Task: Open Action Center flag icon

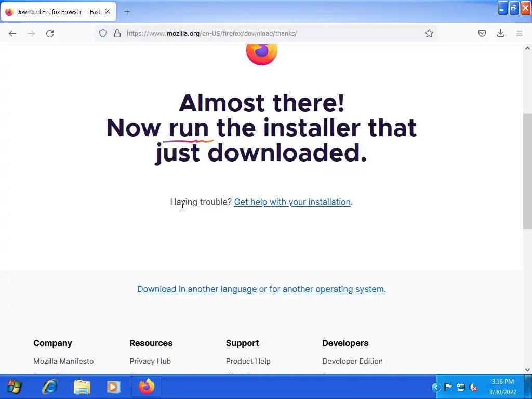Action: pos(448,387)
